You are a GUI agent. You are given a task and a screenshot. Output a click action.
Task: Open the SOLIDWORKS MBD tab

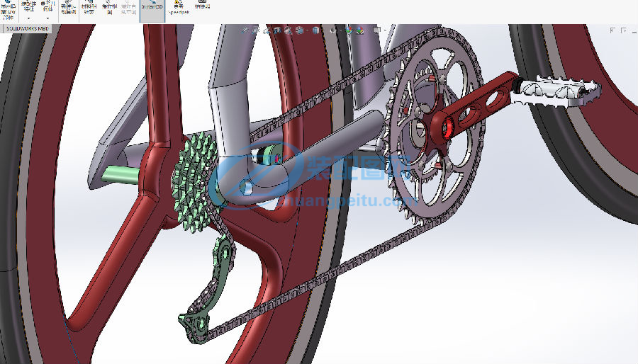28,28
